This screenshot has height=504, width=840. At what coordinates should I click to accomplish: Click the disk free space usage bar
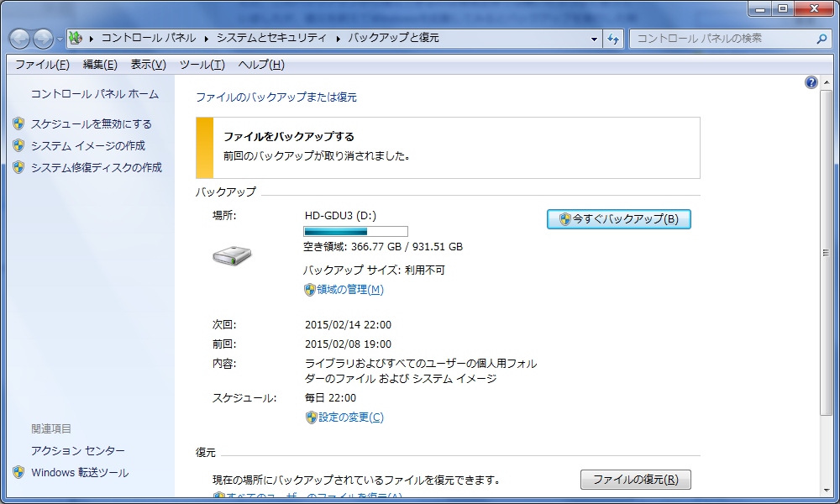[355, 231]
